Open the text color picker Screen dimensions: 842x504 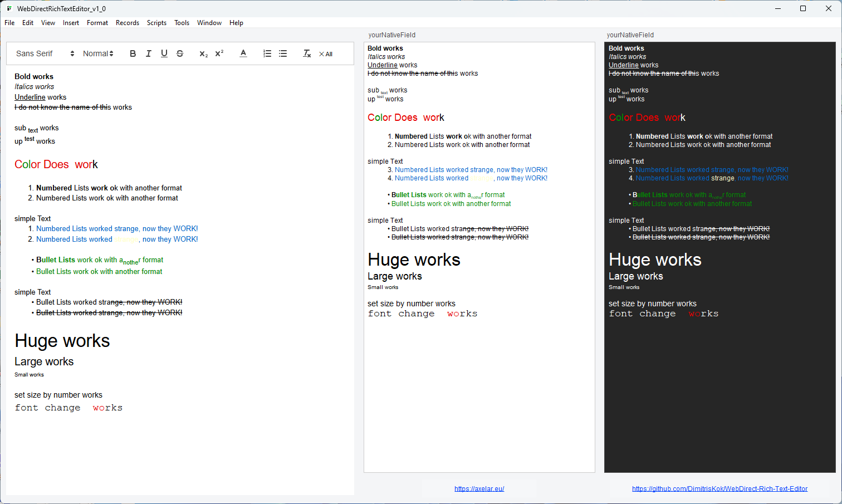click(x=243, y=53)
